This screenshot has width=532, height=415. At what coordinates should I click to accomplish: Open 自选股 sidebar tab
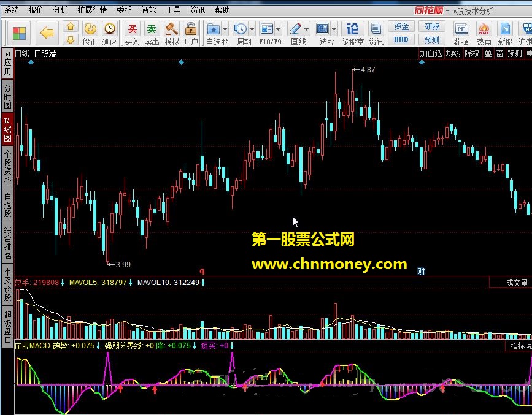point(7,205)
